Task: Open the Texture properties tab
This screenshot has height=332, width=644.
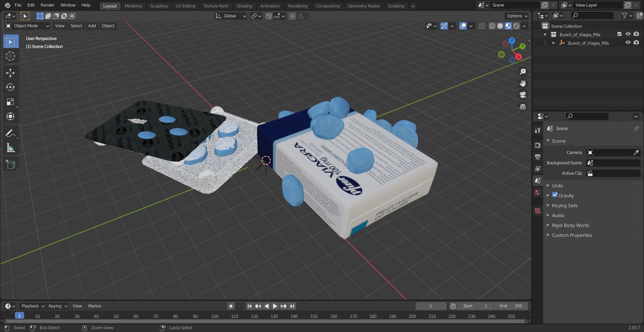Action: [x=537, y=211]
